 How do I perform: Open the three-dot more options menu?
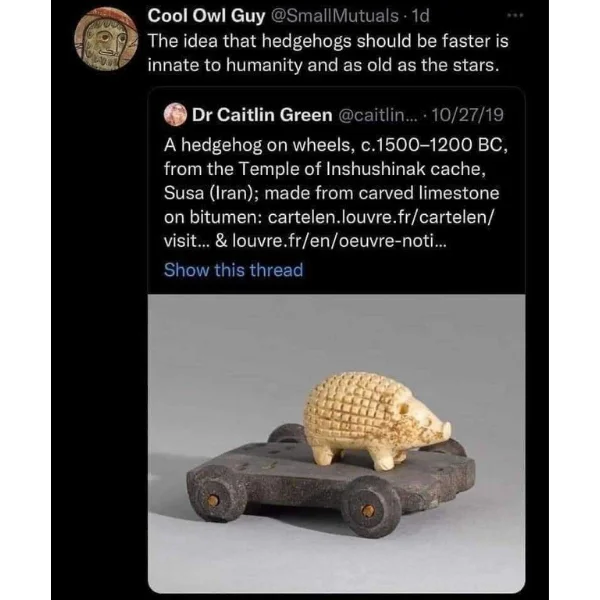tap(514, 16)
